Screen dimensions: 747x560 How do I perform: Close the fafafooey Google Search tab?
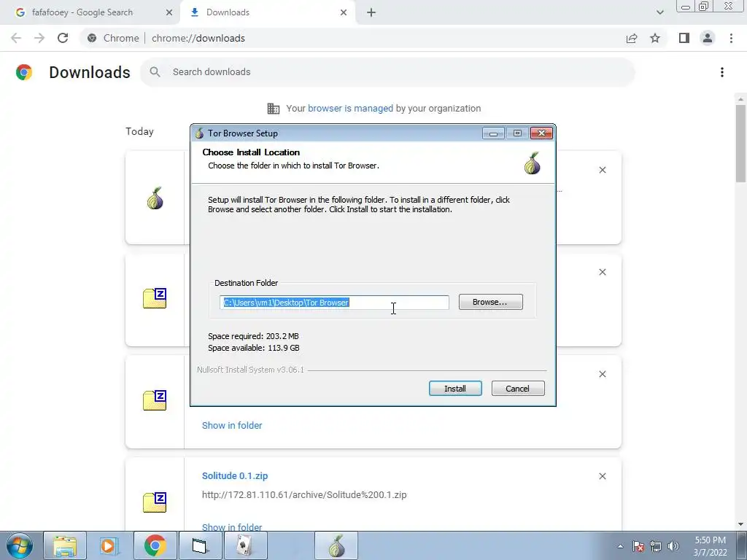(x=169, y=12)
